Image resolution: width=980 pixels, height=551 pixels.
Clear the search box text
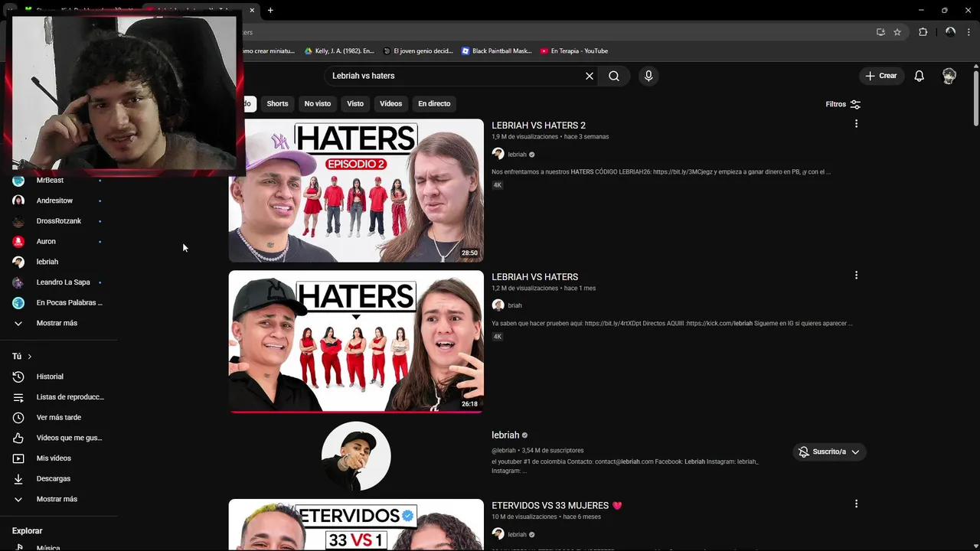589,76
